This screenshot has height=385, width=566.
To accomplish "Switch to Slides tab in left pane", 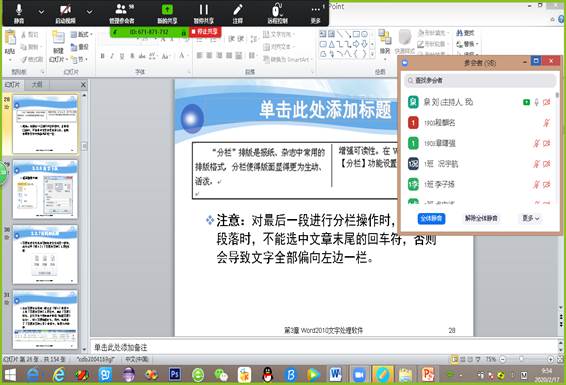I will coord(13,84).
